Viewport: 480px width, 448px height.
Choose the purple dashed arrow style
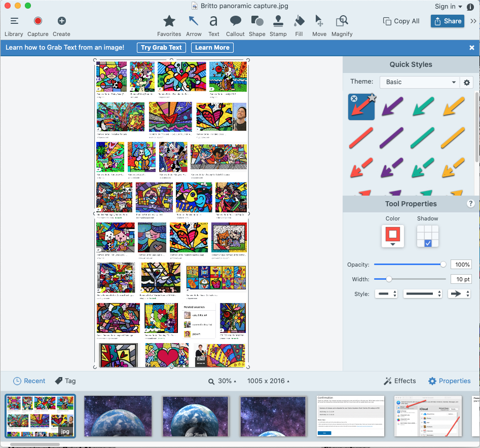[x=392, y=168]
